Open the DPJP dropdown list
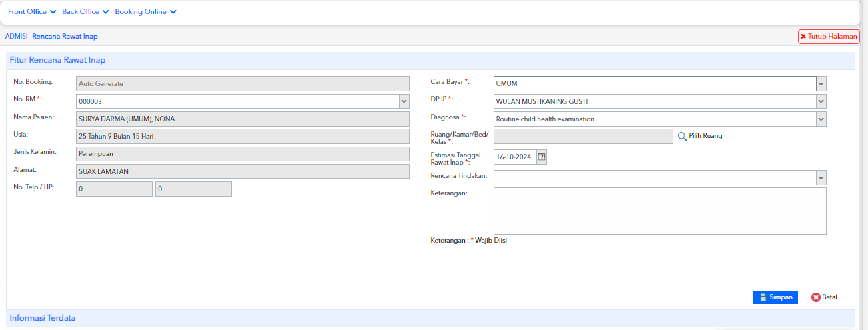Viewport: 868px width, 330px height. click(821, 101)
